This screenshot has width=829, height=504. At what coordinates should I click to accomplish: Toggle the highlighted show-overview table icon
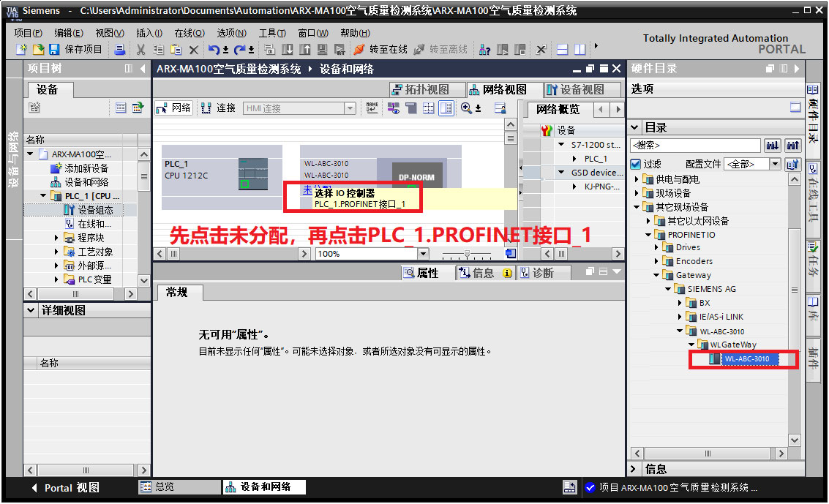pos(446,108)
